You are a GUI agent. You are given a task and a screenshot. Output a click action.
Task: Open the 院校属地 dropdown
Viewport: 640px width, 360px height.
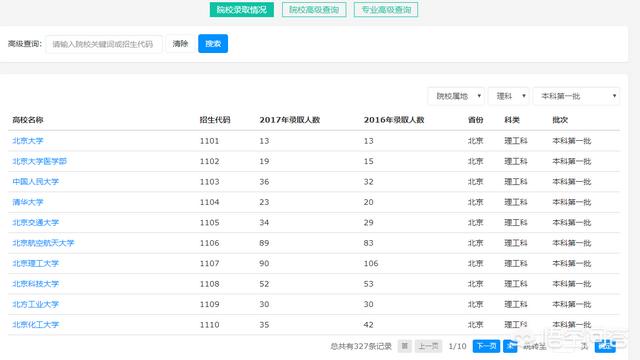pos(456,96)
